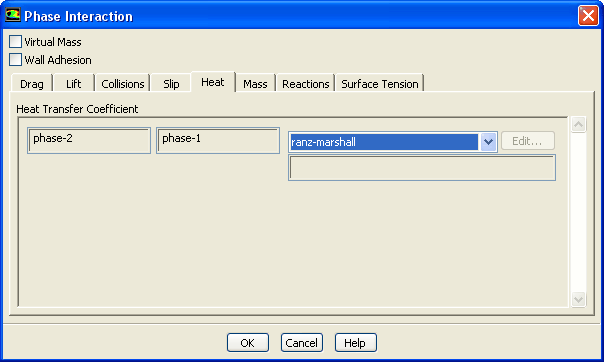The image size is (604, 362).
Task: Switch to the Lift tab
Action: (x=74, y=84)
